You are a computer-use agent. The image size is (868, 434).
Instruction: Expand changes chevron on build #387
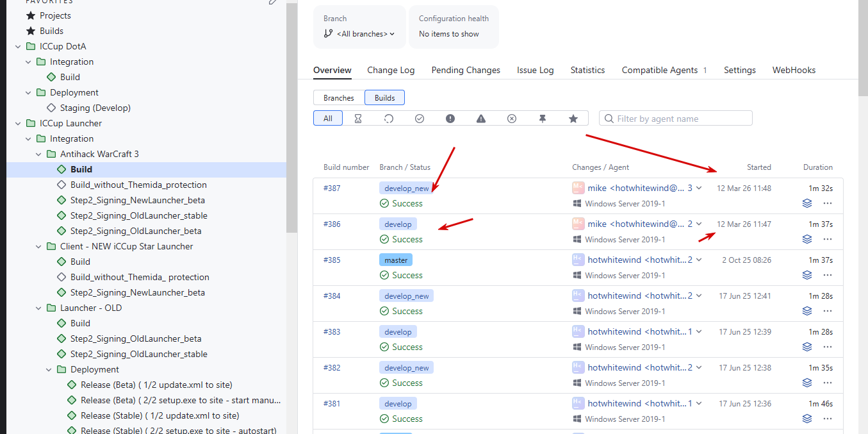[700, 188]
